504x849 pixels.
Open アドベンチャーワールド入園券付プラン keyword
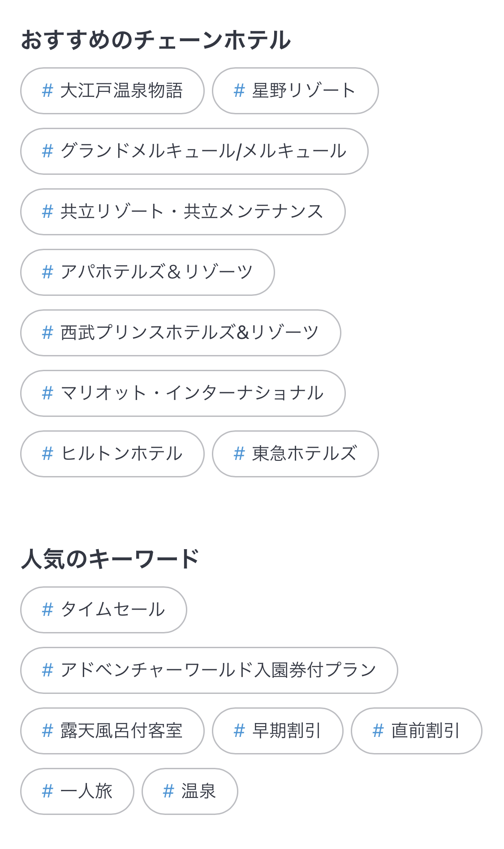209,671
